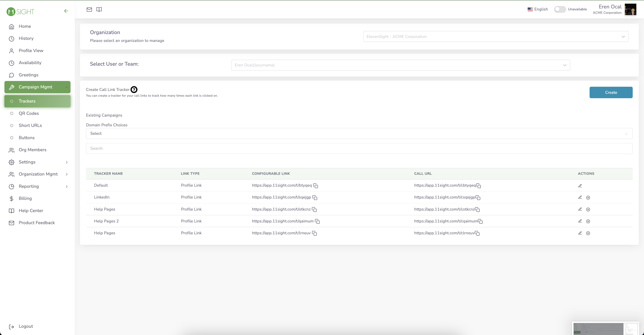Copy call URL ending in cotkcnz
The height and width of the screenshot is (335, 644).
[477, 209]
